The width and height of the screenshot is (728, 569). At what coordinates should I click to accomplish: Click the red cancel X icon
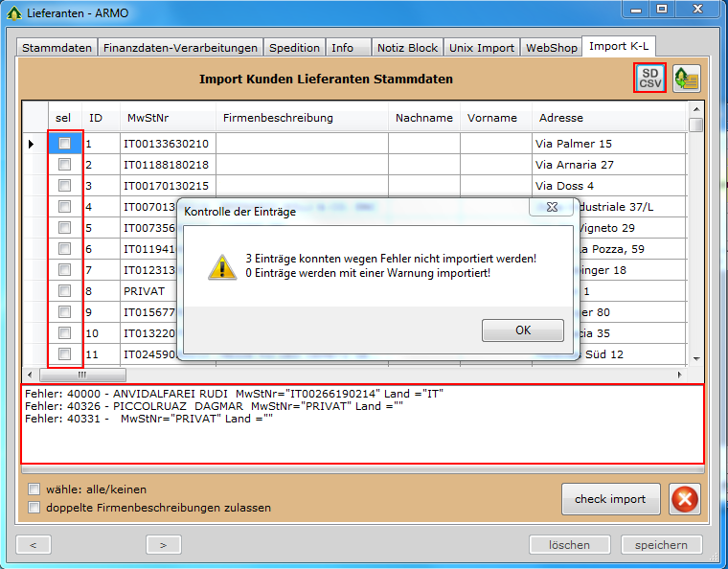(x=685, y=498)
